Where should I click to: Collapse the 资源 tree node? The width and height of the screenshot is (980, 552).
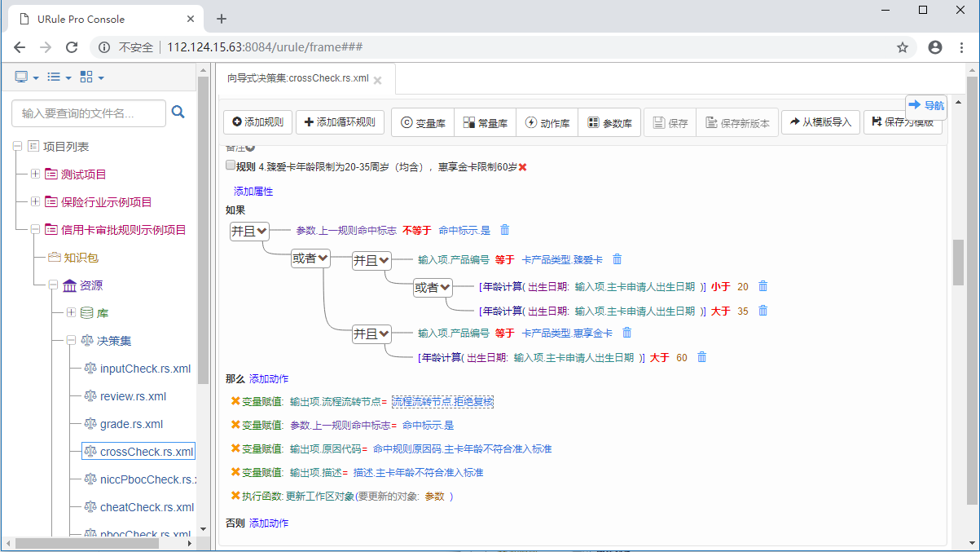53,285
